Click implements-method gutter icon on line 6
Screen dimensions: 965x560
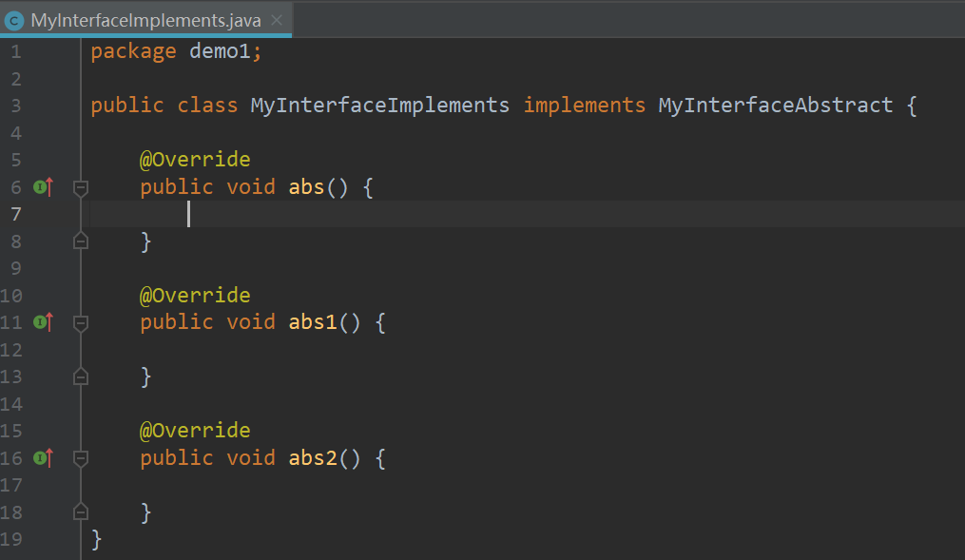tap(43, 187)
